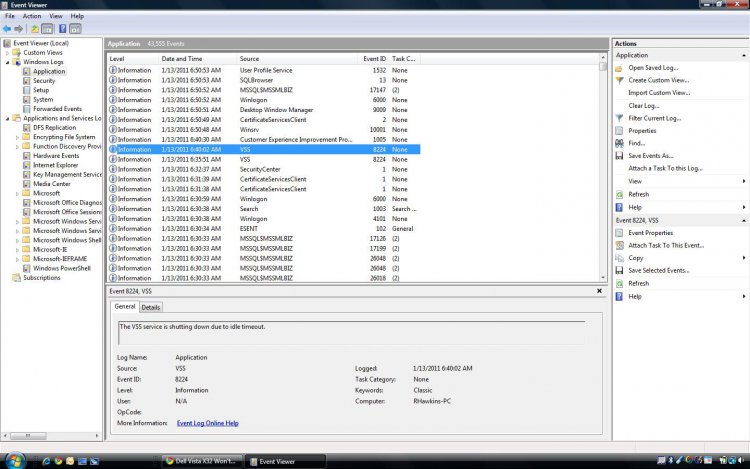This screenshot has width=750, height=469.
Task: Select Forwarded Events in tree
Action: [57, 109]
